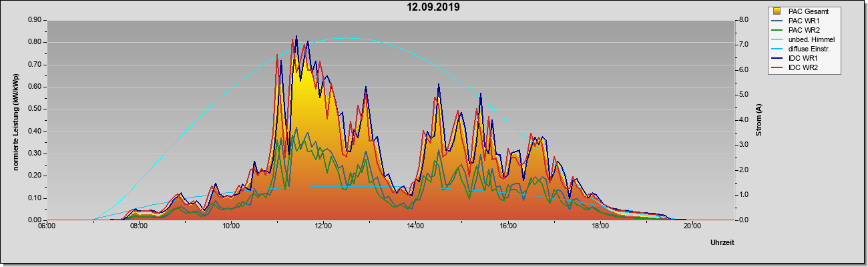Click the 0.30 left axis value

coord(35,154)
